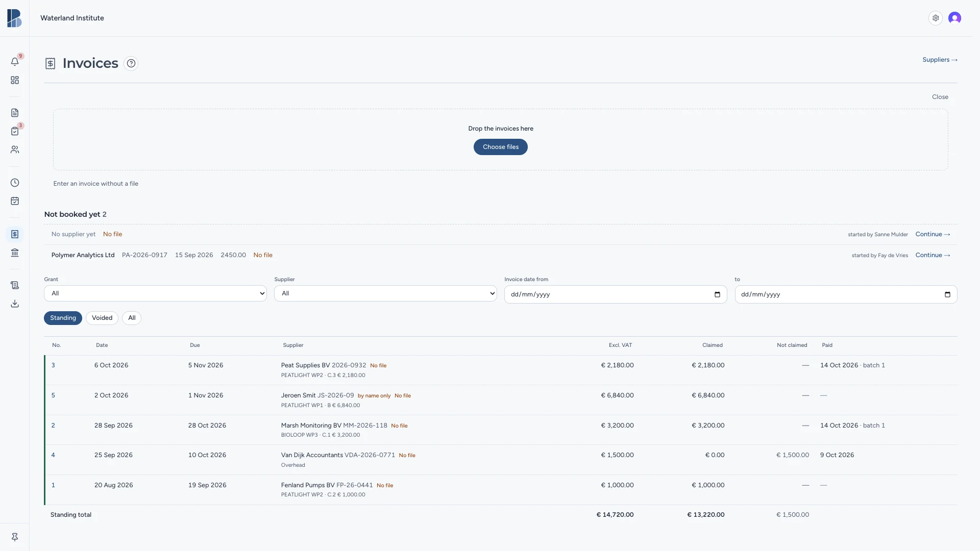Switch to the Voided filter pill
This screenshot has width=980, height=551.
pos(102,318)
